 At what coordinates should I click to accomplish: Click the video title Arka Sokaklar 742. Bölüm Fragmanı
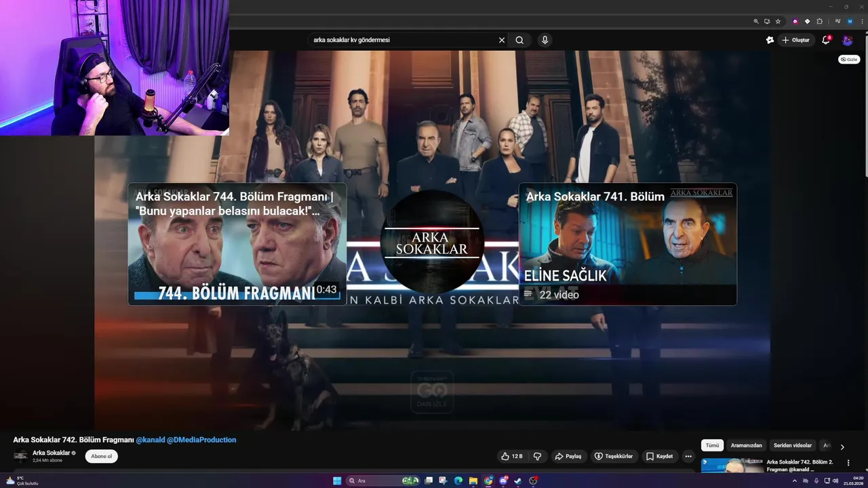[73, 440]
